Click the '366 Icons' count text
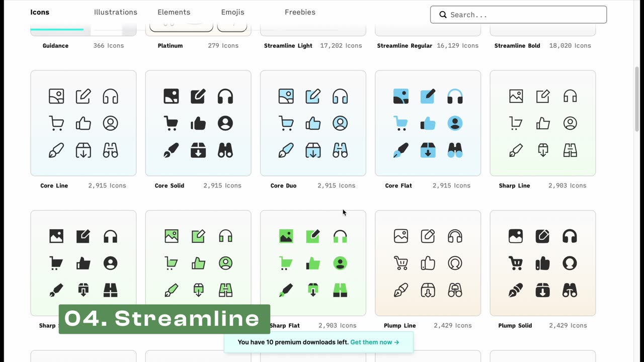This screenshot has width=644, height=362. pyautogui.click(x=108, y=46)
